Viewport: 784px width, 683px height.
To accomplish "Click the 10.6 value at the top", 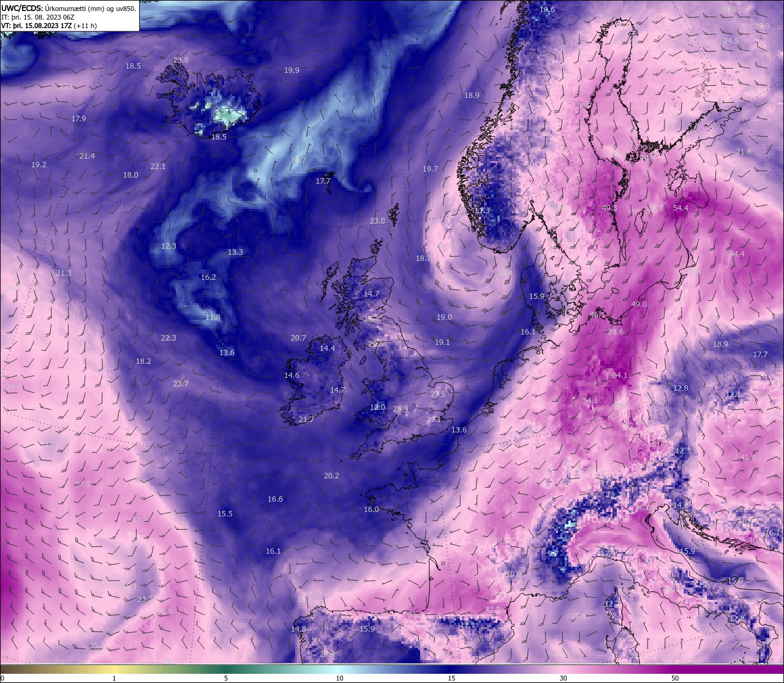I will click(x=547, y=10).
